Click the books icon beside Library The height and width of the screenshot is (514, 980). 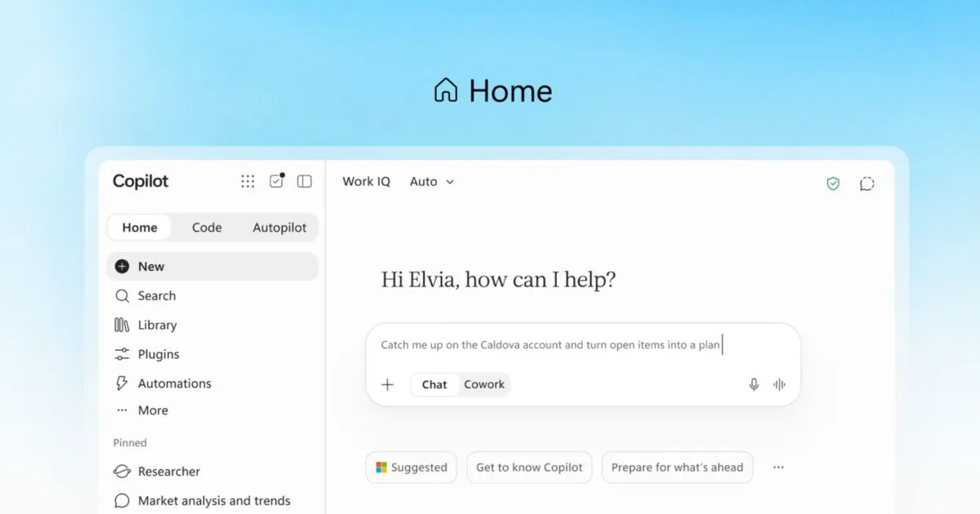click(x=122, y=325)
